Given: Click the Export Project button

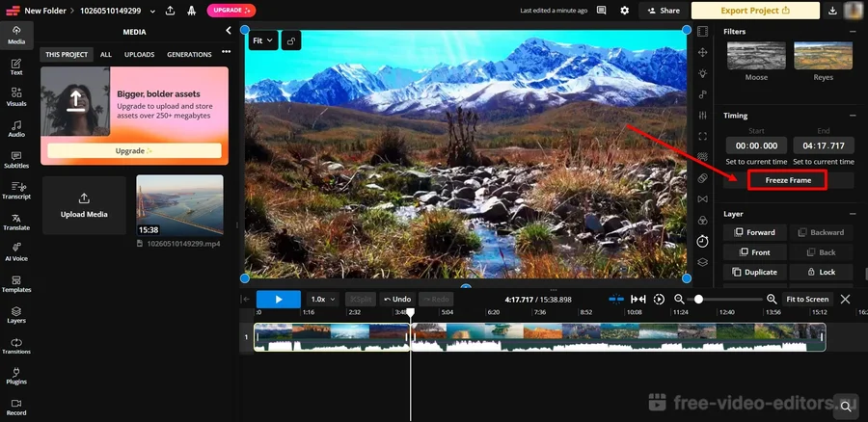Looking at the screenshot, I should [x=754, y=11].
